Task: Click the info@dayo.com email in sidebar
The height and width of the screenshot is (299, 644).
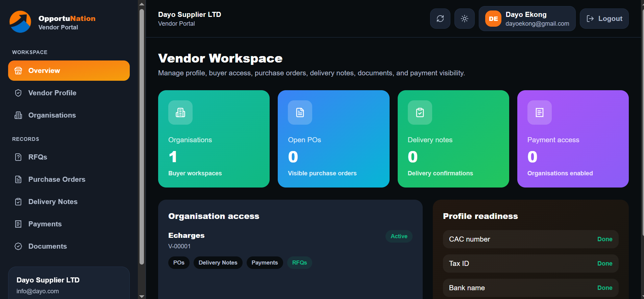Action: tap(38, 291)
